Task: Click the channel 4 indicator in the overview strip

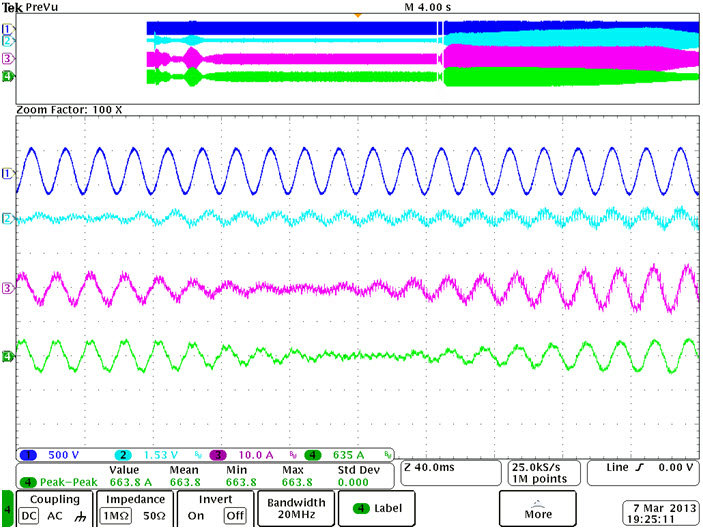Action: pyautogui.click(x=7, y=76)
